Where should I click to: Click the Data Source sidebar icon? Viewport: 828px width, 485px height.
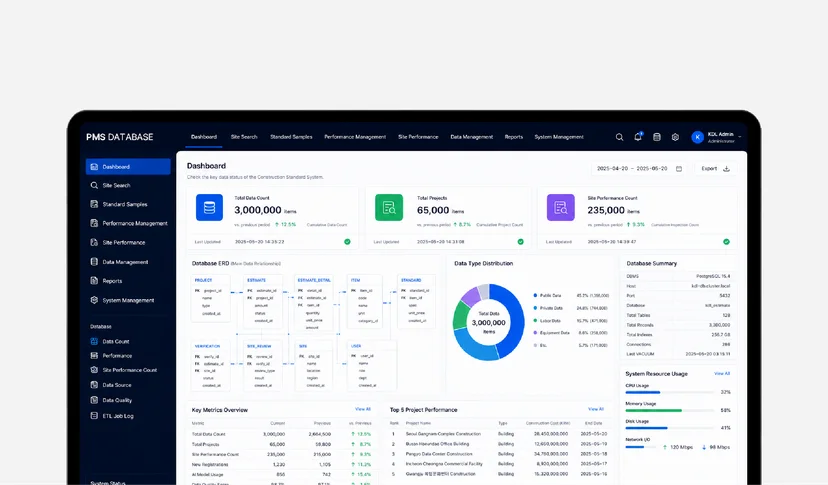coord(94,385)
